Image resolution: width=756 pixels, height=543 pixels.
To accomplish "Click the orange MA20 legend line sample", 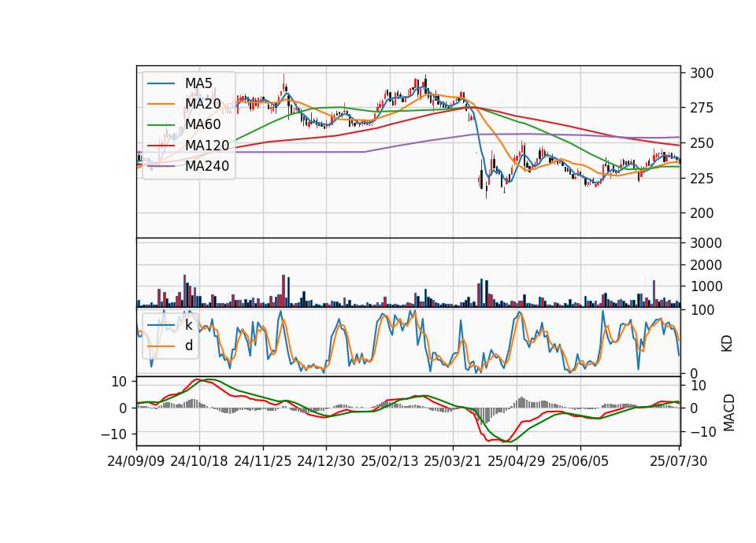I will pos(161,104).
